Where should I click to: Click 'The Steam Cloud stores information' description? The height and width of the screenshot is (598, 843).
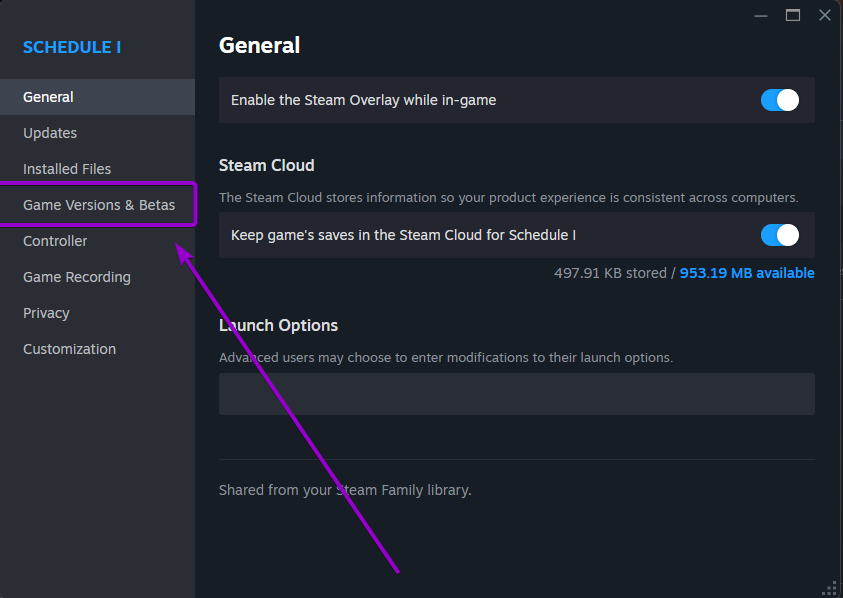coord(509,197)
